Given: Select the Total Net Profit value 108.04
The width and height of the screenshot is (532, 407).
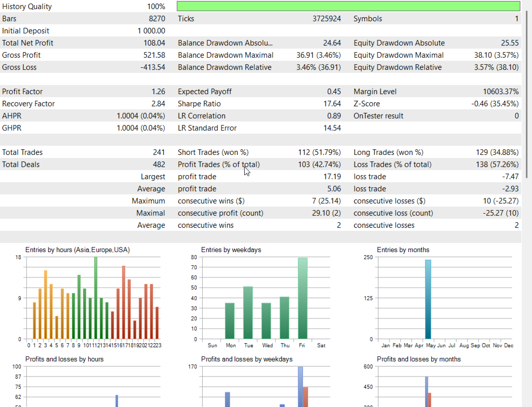Looking at the screenshot, I should coord(155,43).
